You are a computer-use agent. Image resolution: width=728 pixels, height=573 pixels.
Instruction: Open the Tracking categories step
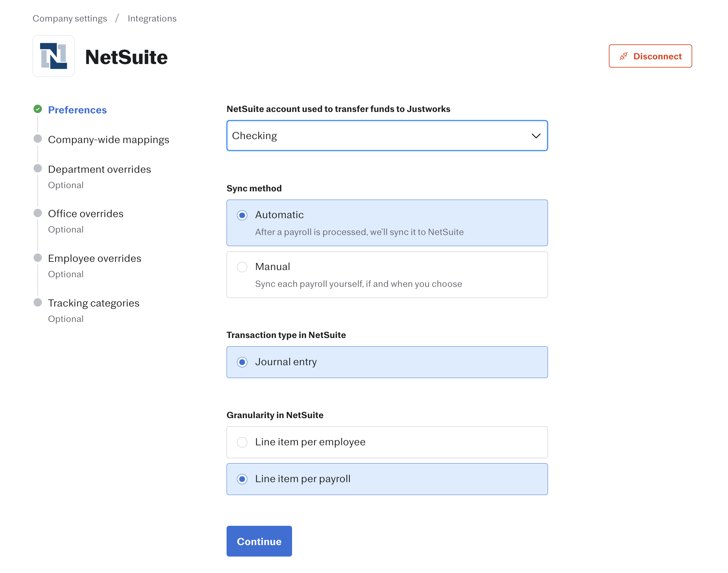coord(93,303)
